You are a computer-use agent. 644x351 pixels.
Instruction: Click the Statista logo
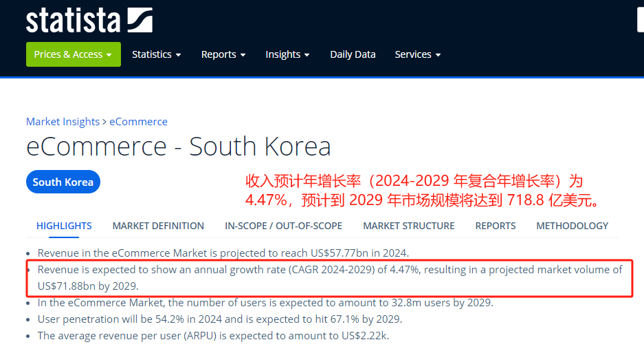[x=89, y=20]
